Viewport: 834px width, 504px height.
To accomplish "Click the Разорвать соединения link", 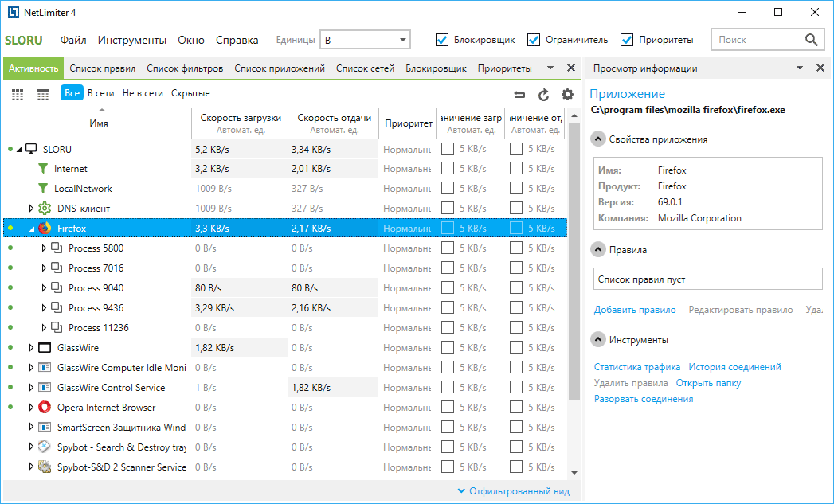I will [x=644, y=399].
